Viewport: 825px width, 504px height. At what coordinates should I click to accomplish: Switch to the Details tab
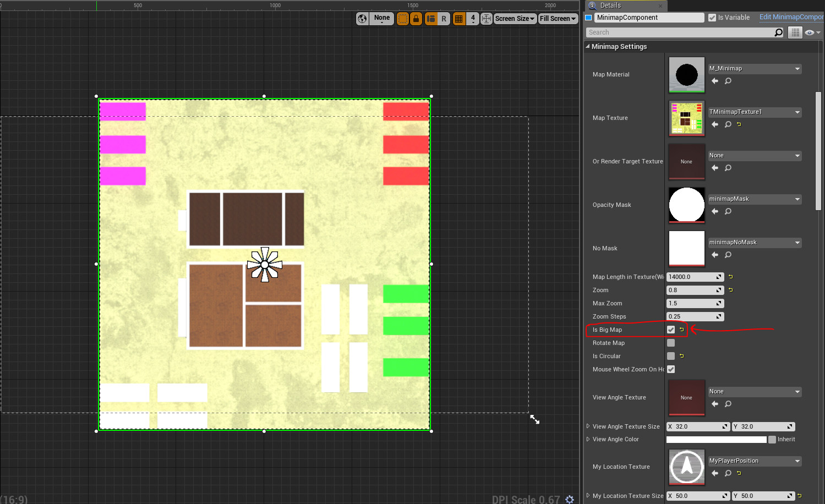tap(611, 6)
